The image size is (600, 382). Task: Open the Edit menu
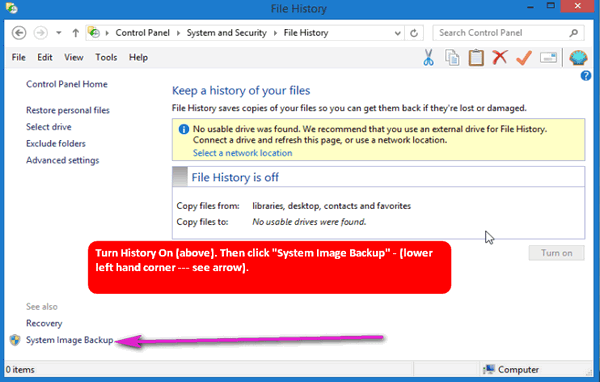click(45, 57)
